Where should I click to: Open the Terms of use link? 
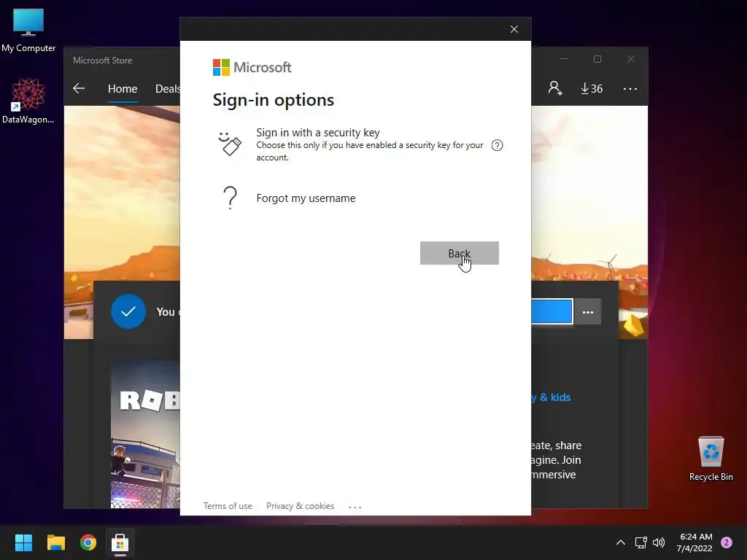(x=228, y=506)
